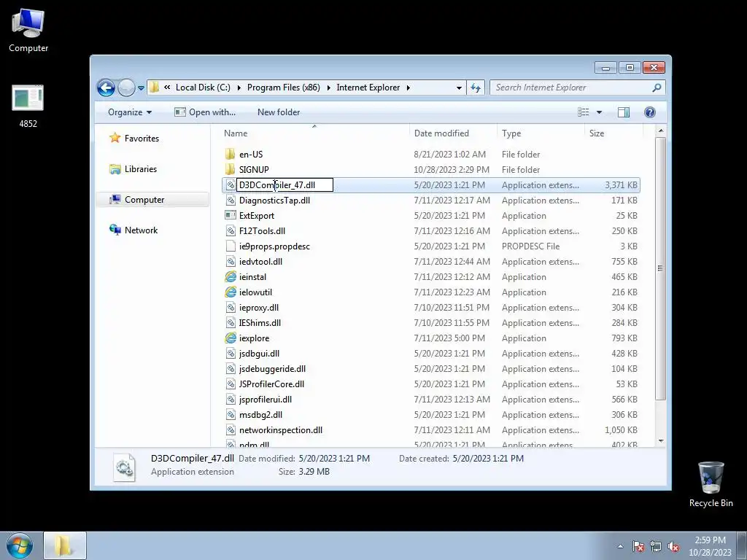
Task: Click the muted volume tray icon
Action: (673, 546)
